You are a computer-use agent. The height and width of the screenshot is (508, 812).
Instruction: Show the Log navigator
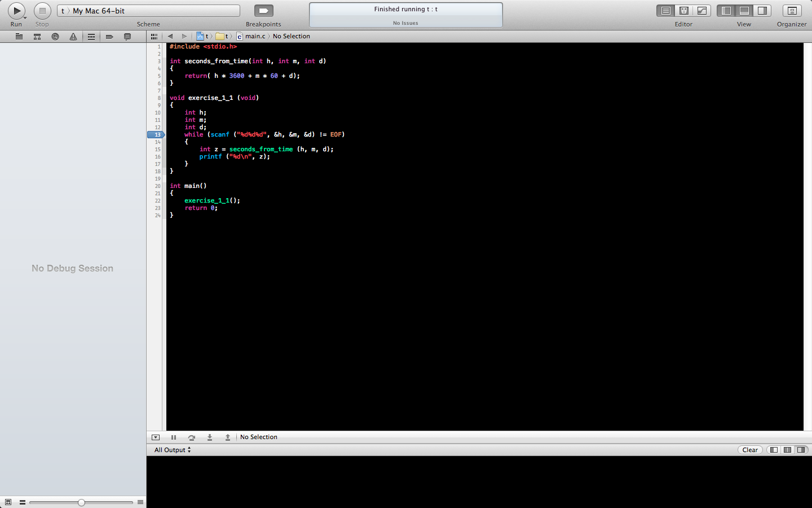(127, 37)
